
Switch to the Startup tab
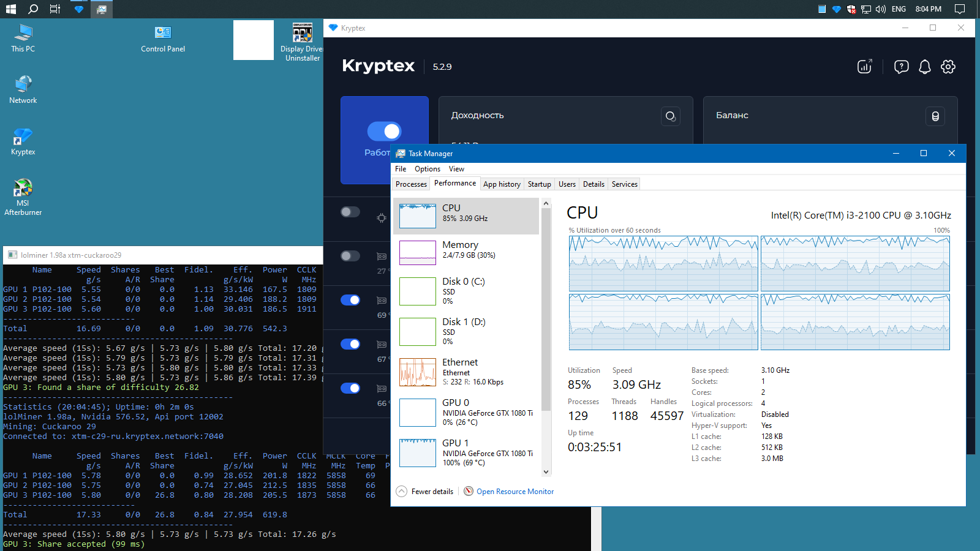tap(539, 184)
